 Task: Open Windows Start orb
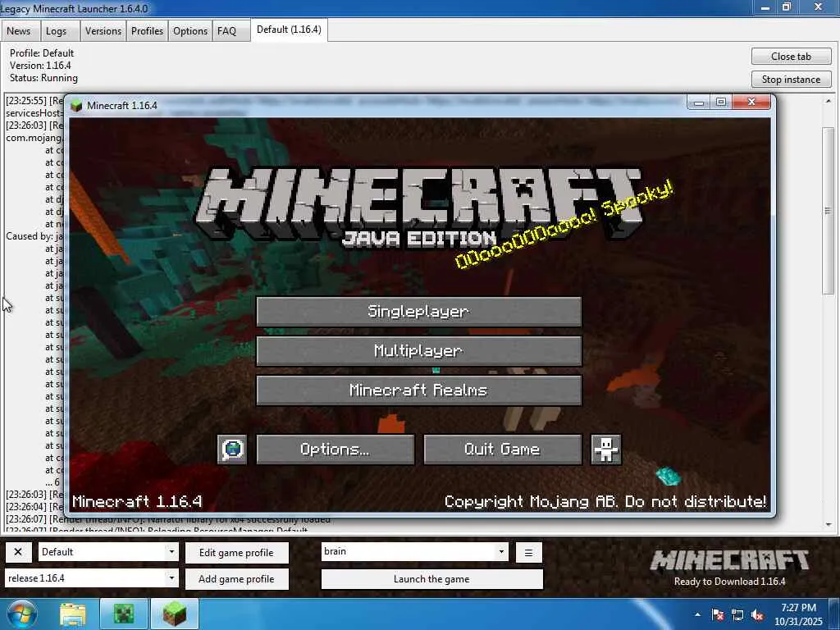coord(21,614)
